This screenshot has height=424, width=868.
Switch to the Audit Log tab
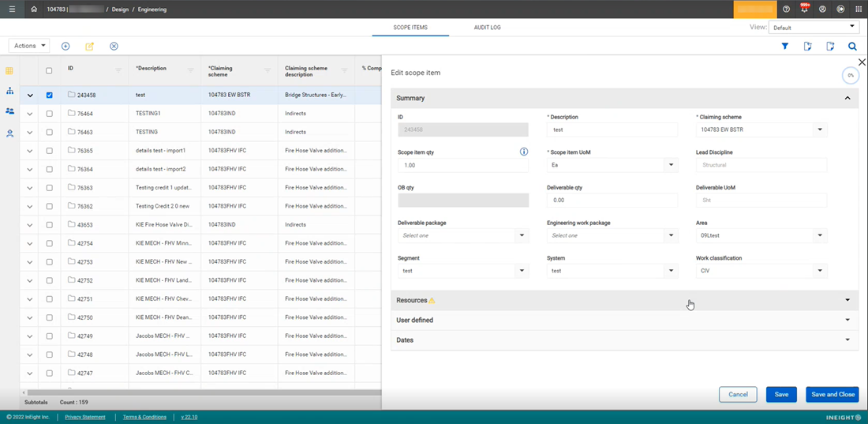(487, 28)
